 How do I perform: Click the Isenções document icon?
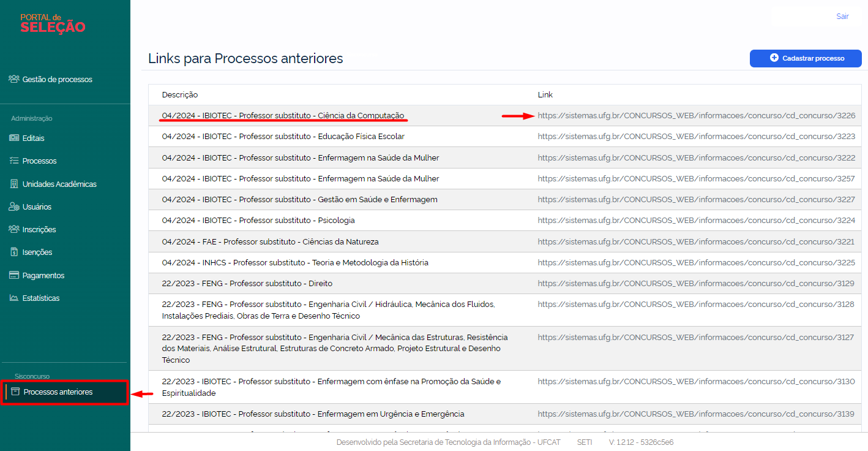coord(14,252)
